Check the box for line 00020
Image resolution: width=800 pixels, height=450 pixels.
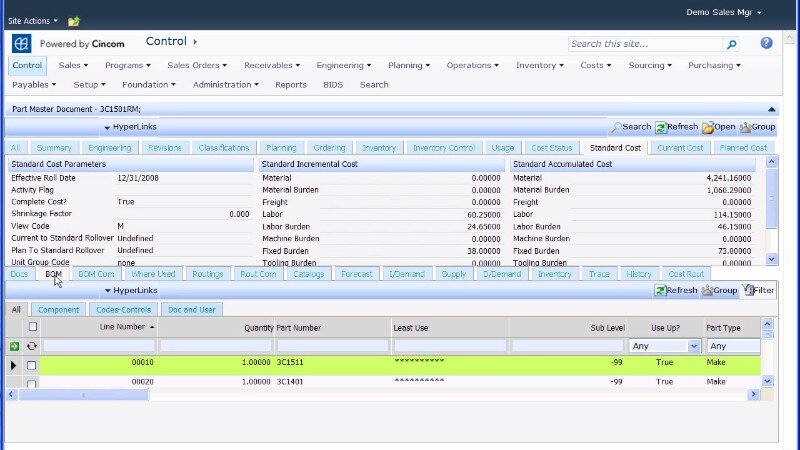pyautogui.click(x=32, y=382)
